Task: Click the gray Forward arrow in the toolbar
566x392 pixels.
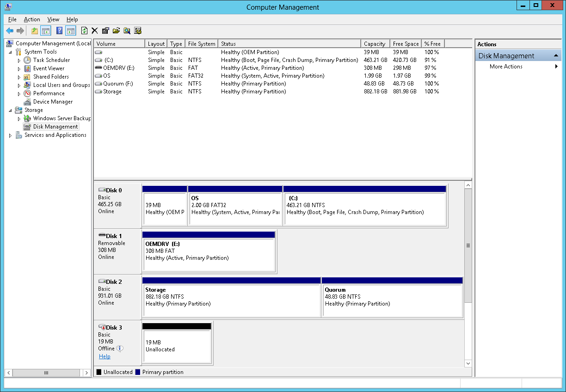Action: click(x=20, y=31)
